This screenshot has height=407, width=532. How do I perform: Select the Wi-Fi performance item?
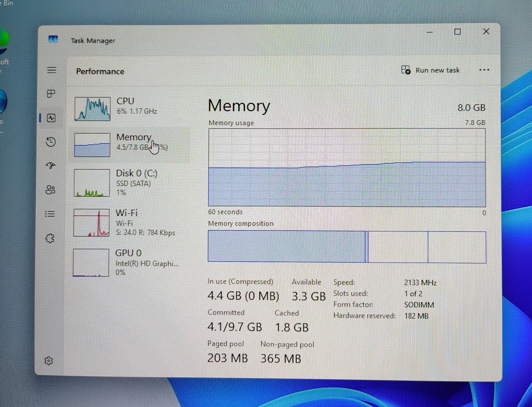pos(130,223)
